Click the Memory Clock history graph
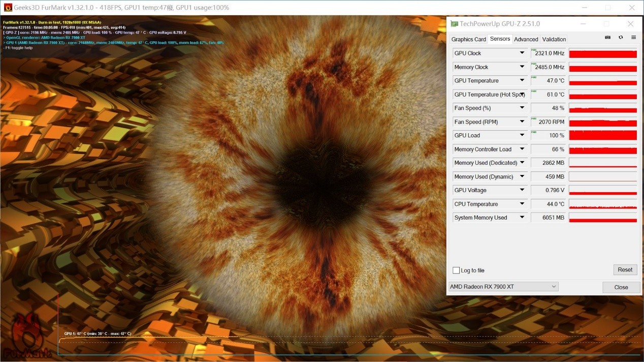The width and height of the screenshot is (644, 362). [603, 67]
